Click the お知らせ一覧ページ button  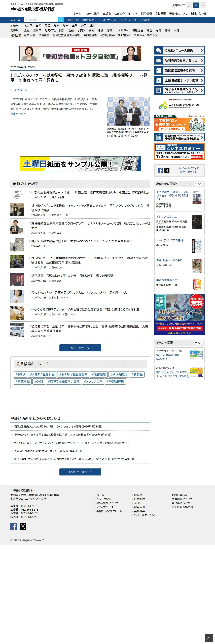[80, 472]
